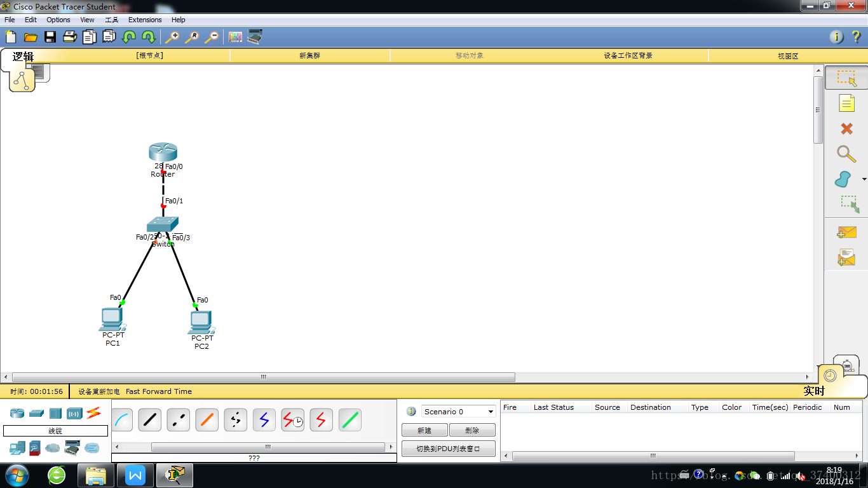Click the Open file folder icon

(31, 37)
